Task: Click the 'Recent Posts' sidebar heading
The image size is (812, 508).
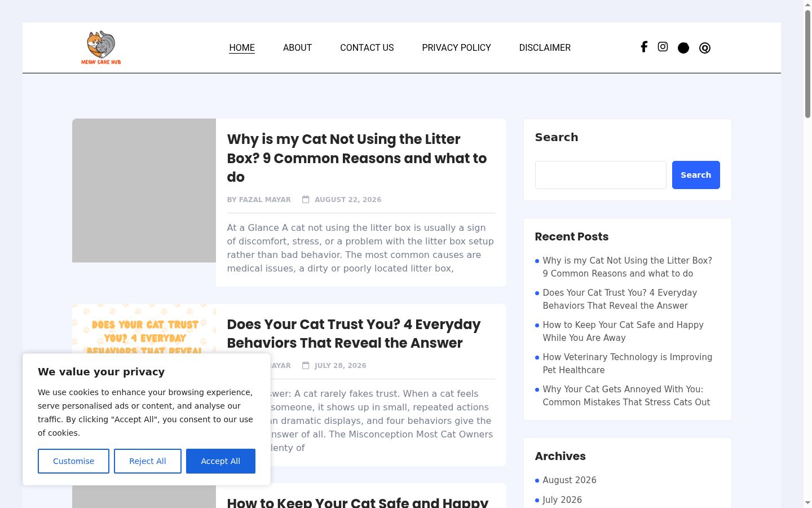Action: point(572,237)
